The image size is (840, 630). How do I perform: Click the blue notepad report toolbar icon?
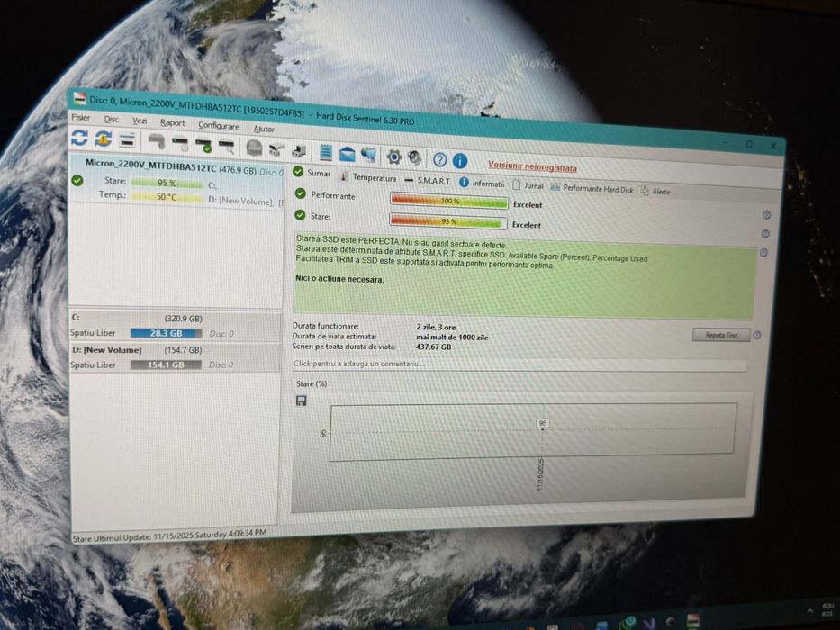tap(325, 153)
